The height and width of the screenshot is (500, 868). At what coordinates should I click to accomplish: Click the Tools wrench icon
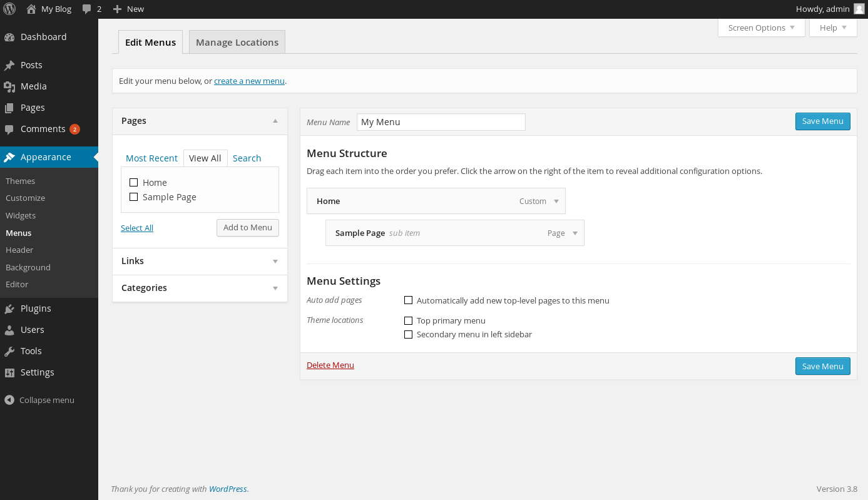click(9, 351)
